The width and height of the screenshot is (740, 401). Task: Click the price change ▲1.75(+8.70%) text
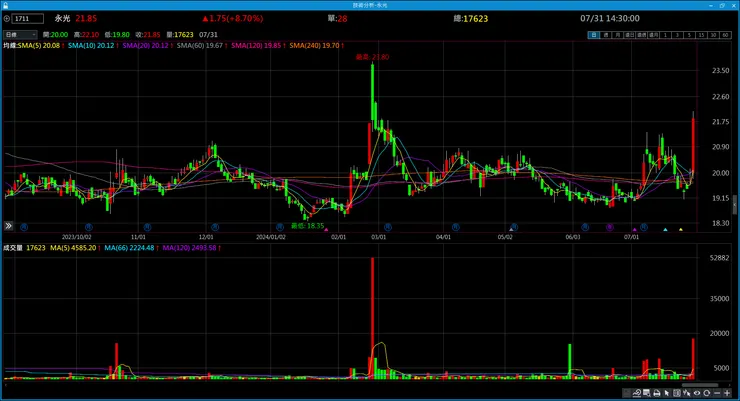(233, 18)
